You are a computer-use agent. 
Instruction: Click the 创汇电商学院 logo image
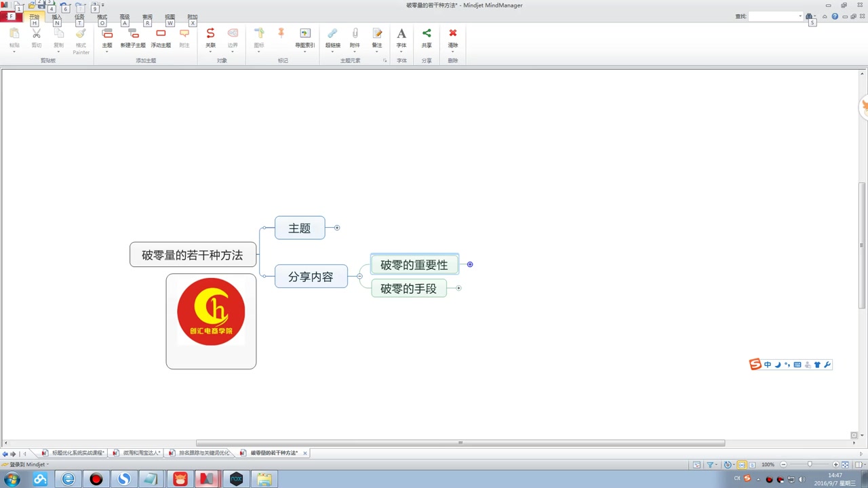pyautogui.click(x=211, y=312)
